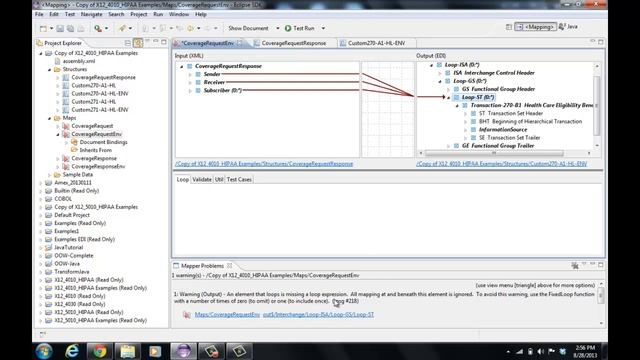The image size is (640, 360).
Task: Minimize the Project Explorer panel
Action: click(x=156, y=42)
